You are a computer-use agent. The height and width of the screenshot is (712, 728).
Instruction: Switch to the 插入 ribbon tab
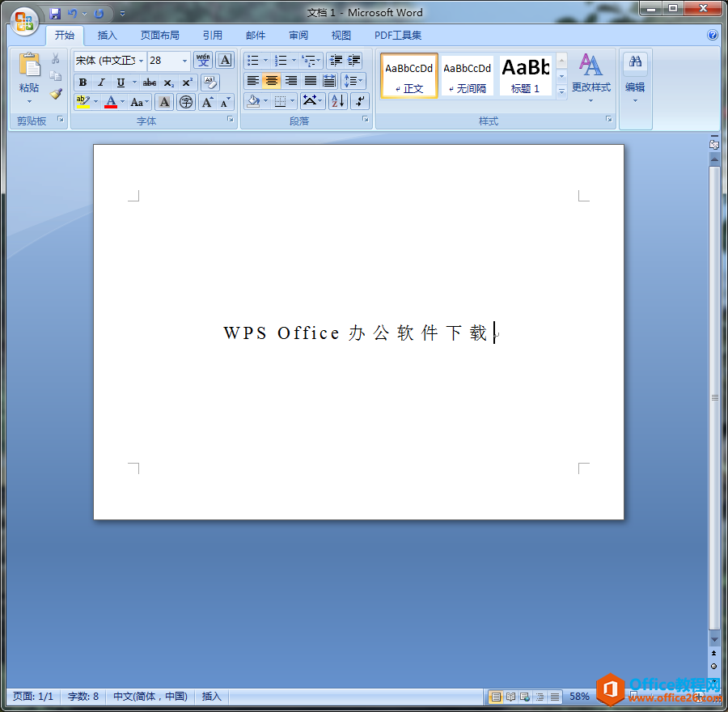pyautogui.click(x=108, y=36)
